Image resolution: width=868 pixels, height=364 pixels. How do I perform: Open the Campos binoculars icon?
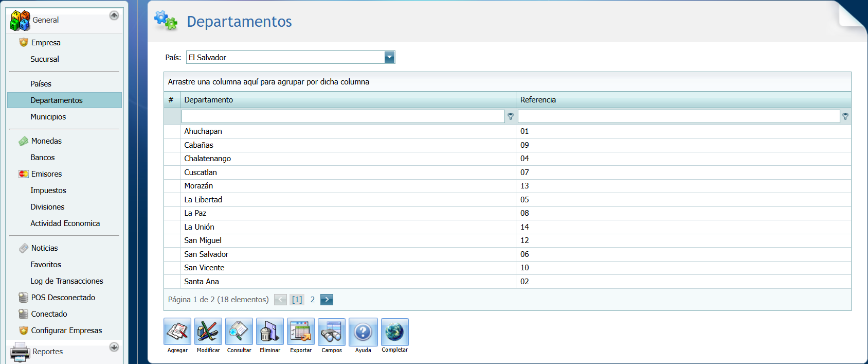(332, 332)
